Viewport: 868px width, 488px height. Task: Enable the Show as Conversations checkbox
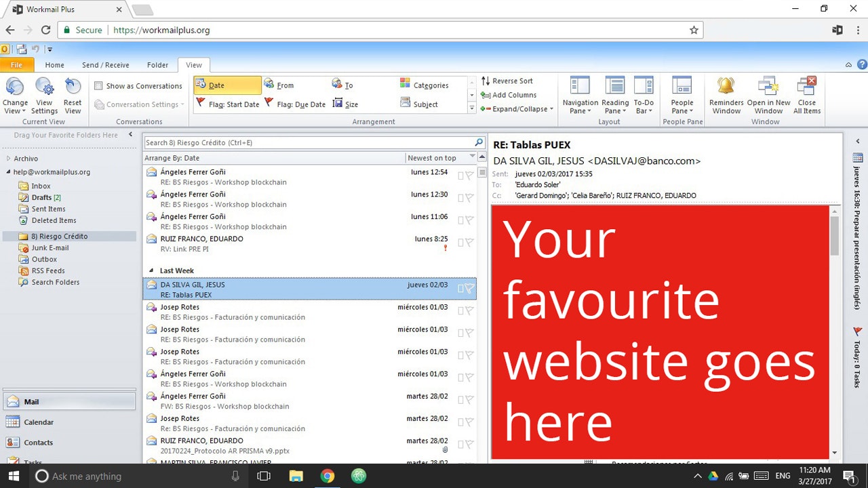(99, 86)
